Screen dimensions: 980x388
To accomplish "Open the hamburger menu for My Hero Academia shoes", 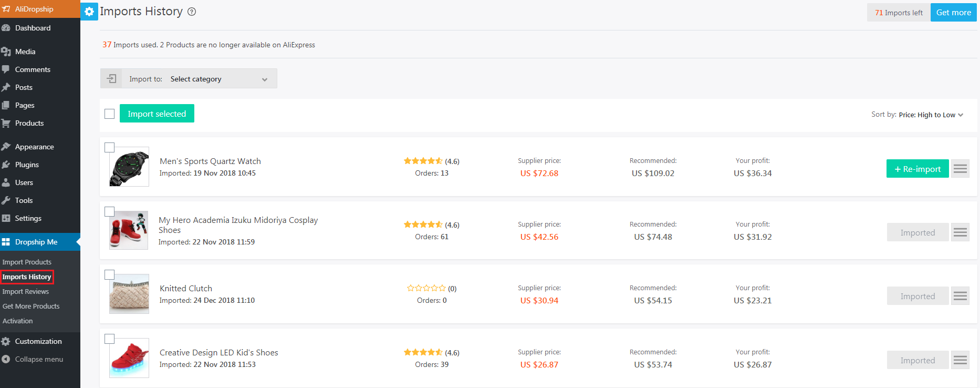I will tap(960, 232).
